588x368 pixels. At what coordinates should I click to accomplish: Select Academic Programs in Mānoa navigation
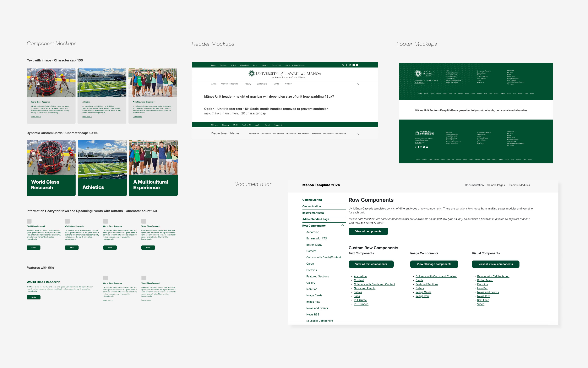[x=229, y=84]
